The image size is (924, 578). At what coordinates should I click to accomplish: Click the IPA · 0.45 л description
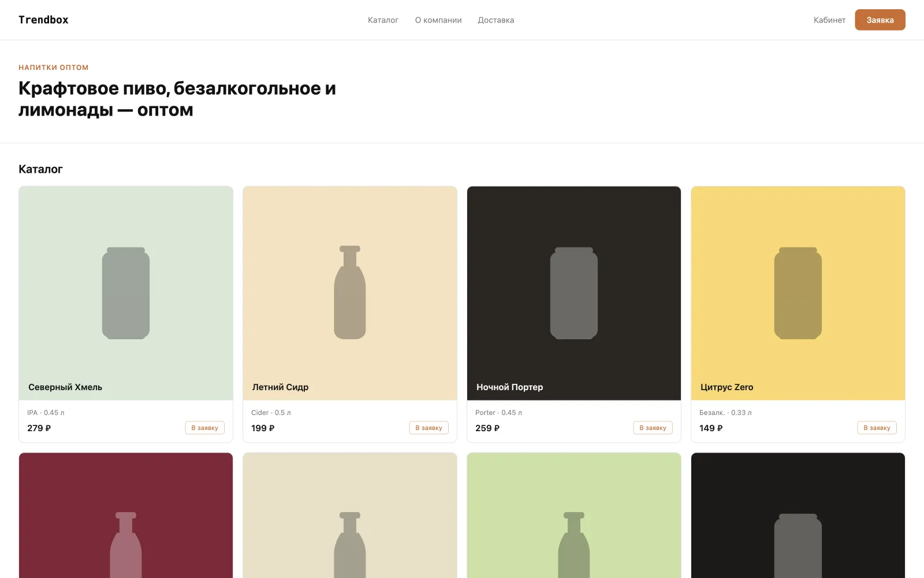point(46,413)
